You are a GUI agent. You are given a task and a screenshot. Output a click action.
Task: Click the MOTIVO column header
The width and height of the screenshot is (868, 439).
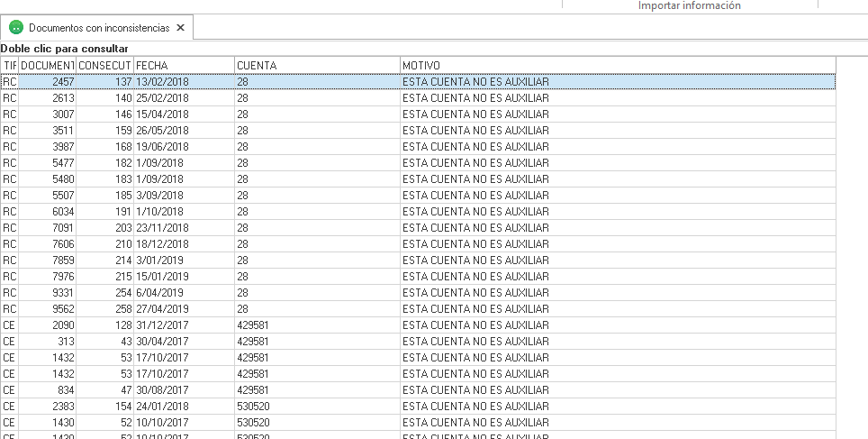tap(617, 66)
